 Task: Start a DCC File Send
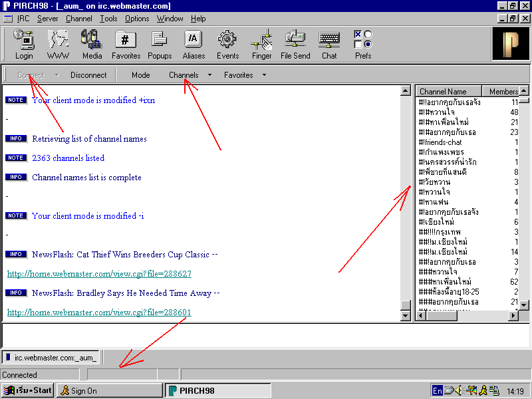(x=295, y=44)
